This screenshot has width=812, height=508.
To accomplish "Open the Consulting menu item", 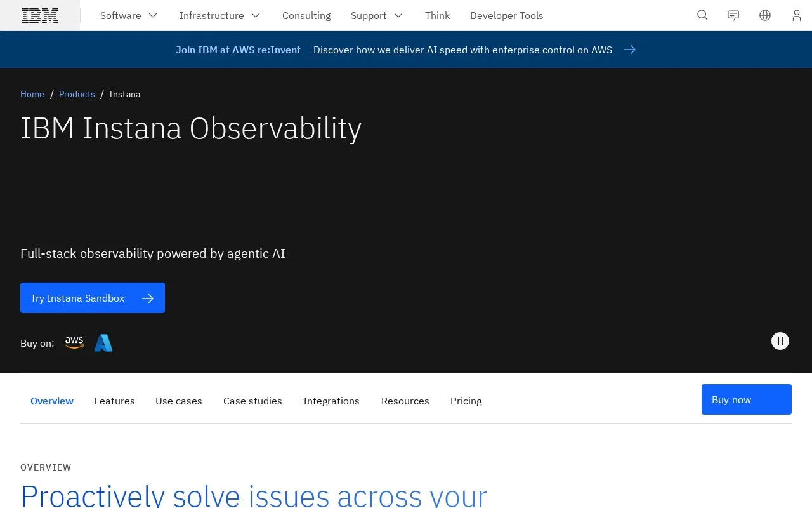I will pos(306,15).
